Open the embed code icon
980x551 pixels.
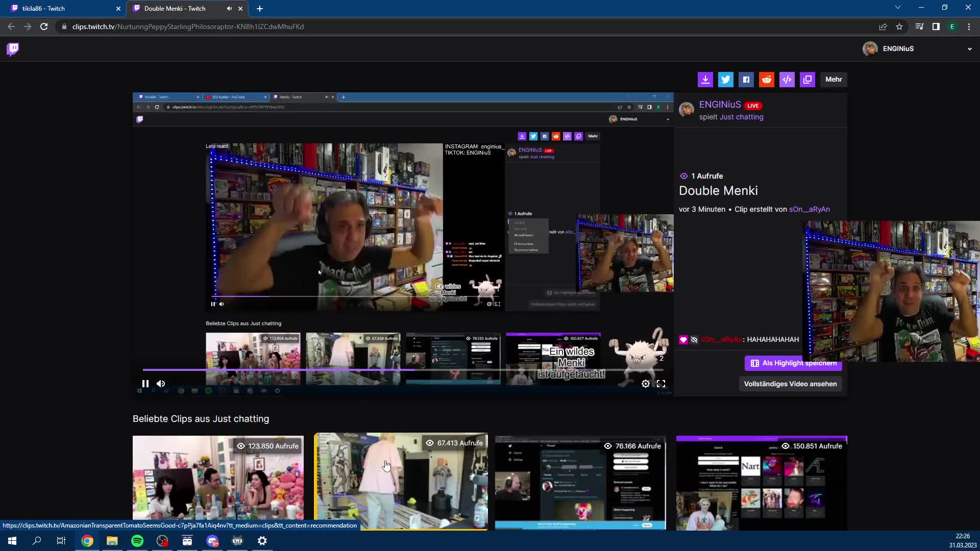tap(787, 80)
